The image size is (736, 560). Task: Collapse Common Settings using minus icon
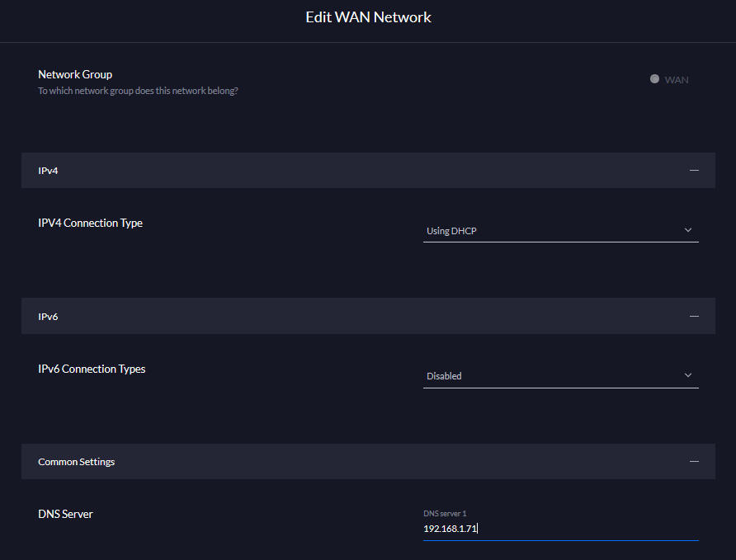694,462
